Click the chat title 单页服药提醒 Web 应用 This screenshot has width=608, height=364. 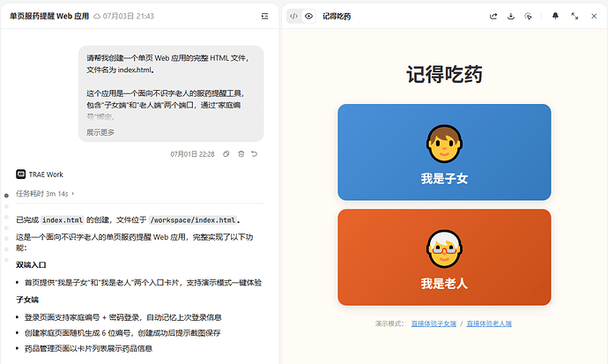49,16
